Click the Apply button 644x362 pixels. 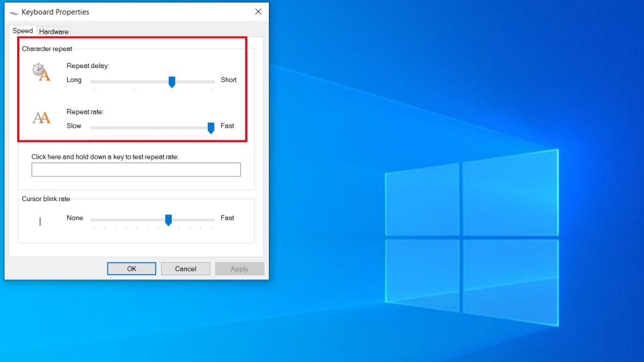click(239, 269)
